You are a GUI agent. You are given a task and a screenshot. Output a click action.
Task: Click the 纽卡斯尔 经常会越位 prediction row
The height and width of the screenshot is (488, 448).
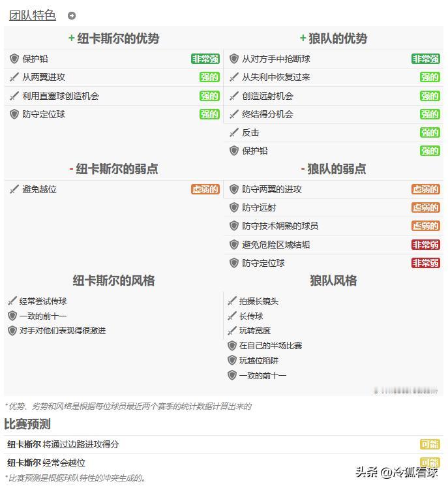click(224, 463)
